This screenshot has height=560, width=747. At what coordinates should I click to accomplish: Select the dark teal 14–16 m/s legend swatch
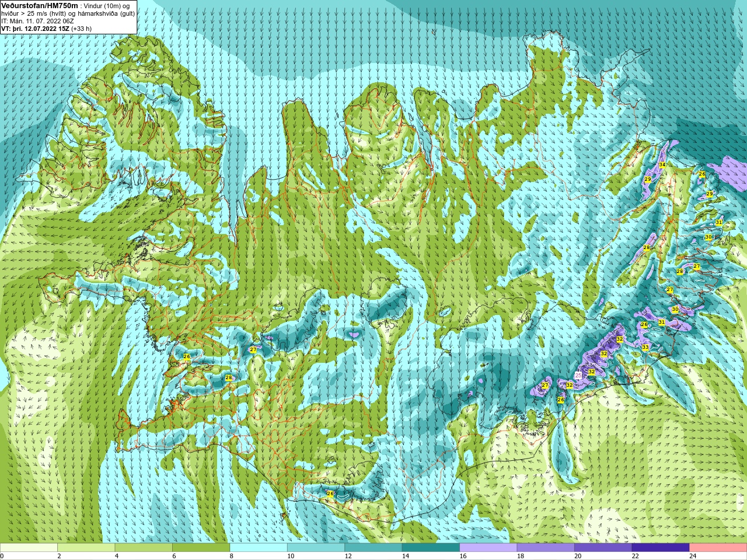coord(431,548)
